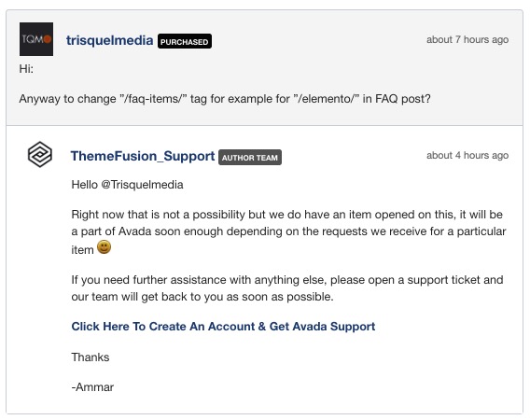Open the ThemeFusion_Support profile link
Image resolution: width=530 pixels, height=420 pixels.
143,156
